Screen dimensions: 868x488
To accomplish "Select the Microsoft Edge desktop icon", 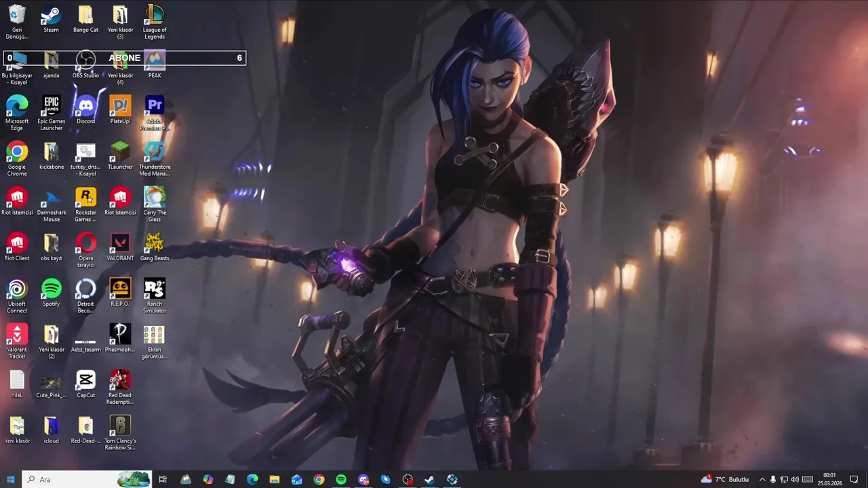I will pyautogui.click(x=17, y=113).
